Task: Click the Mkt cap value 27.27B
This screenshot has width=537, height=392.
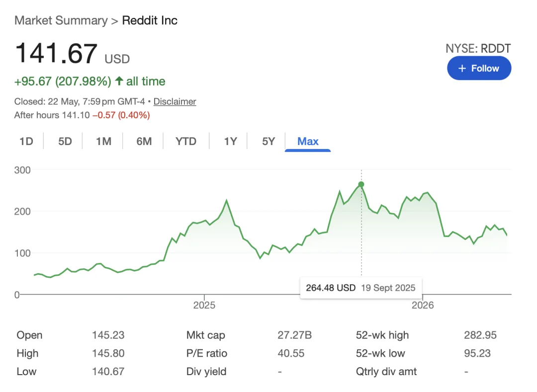Action: [x=294, y=335]
